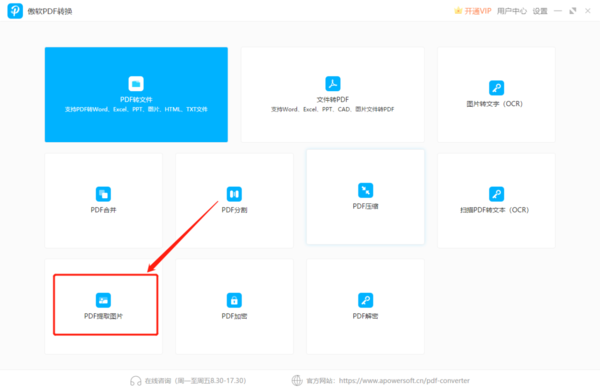The width and height of the screenshot is (600, 391).
Task: Click the 开通VIP crown link
Action: pyautogui.click(x=472, y=11)
